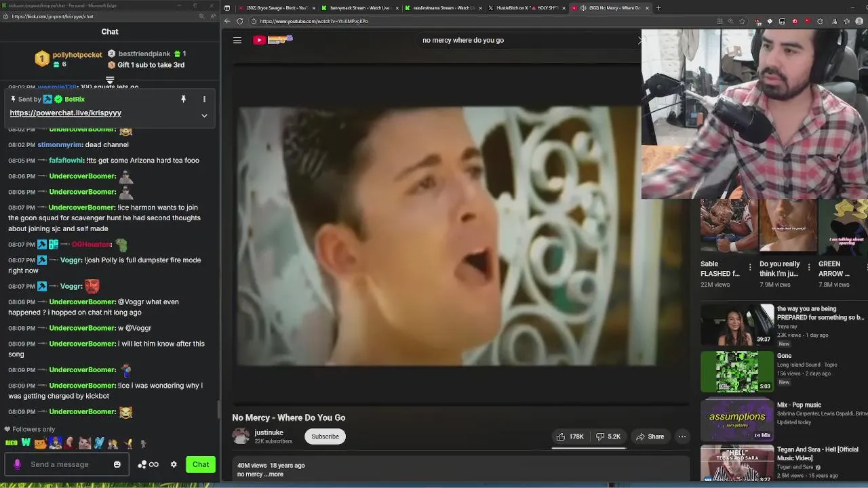Dislike the No Mercy video (5.2K)
The image size is (868, 488).
608,436
